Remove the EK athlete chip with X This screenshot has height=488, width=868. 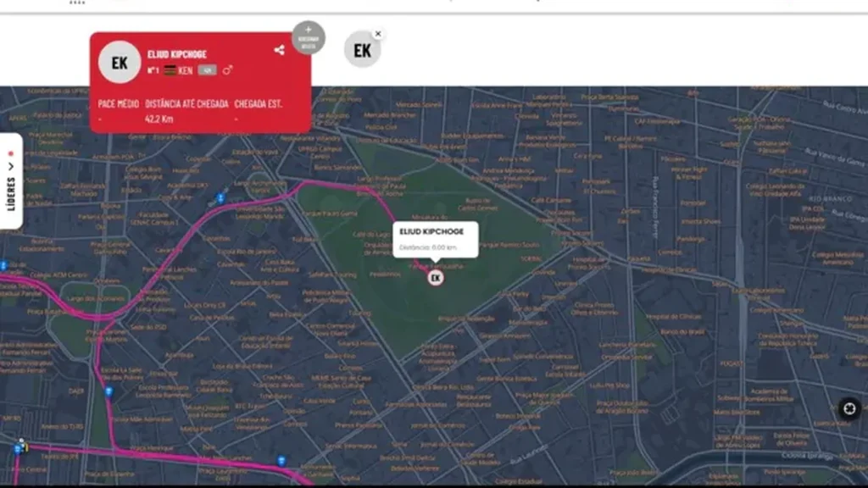378,34
